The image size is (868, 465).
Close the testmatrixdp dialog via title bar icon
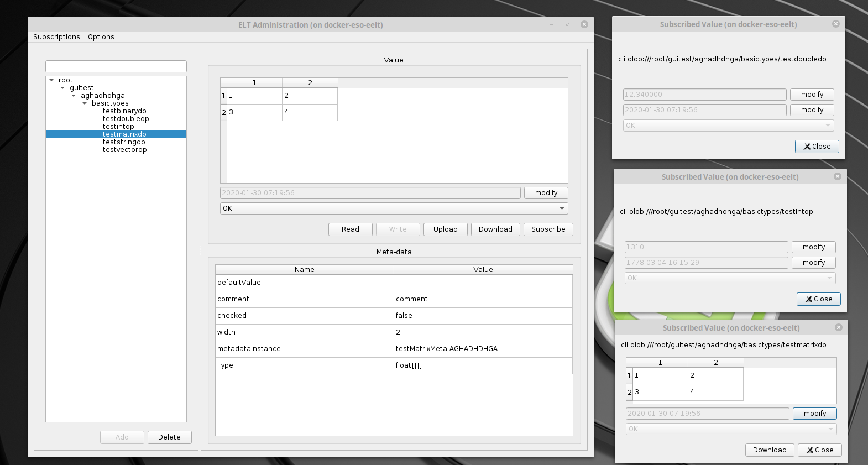pyautogui.click(x=838, y=327)
